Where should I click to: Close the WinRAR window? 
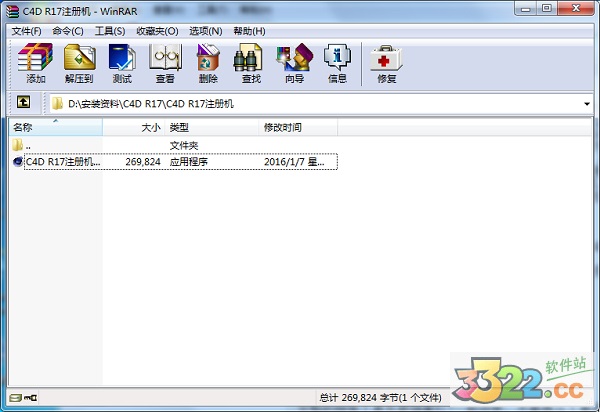click(576, 8)
